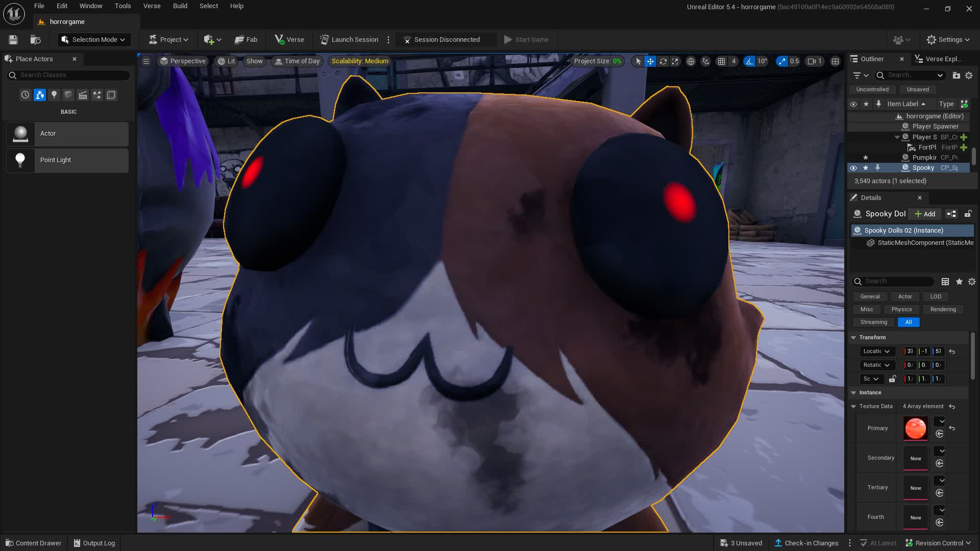Screen dimensions: 980x551
Task: Select the Lights category in Place Actors
Action: point(54,95)
